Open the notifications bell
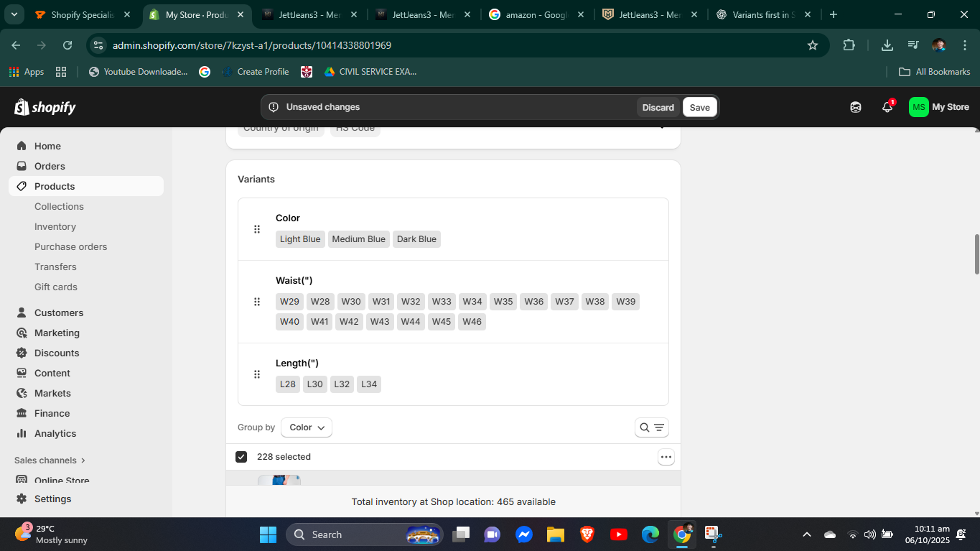The image size is (980, 551). coord(887,107)
